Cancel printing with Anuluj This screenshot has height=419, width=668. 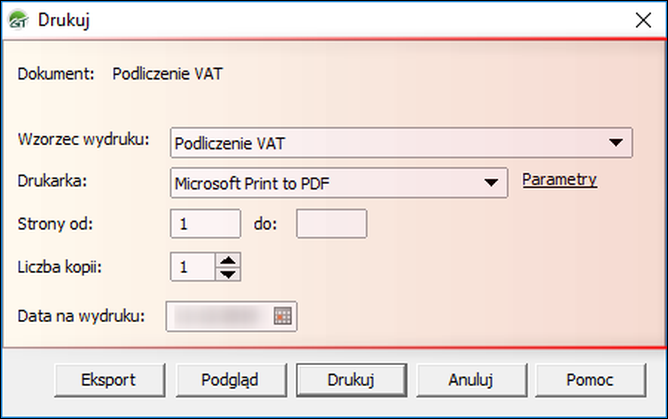click(470, 379)
